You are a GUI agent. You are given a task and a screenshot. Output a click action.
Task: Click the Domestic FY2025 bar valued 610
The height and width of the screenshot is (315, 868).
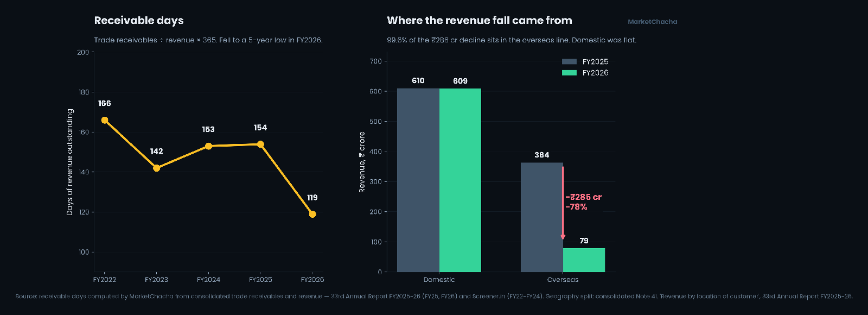[x=418, y=180]
